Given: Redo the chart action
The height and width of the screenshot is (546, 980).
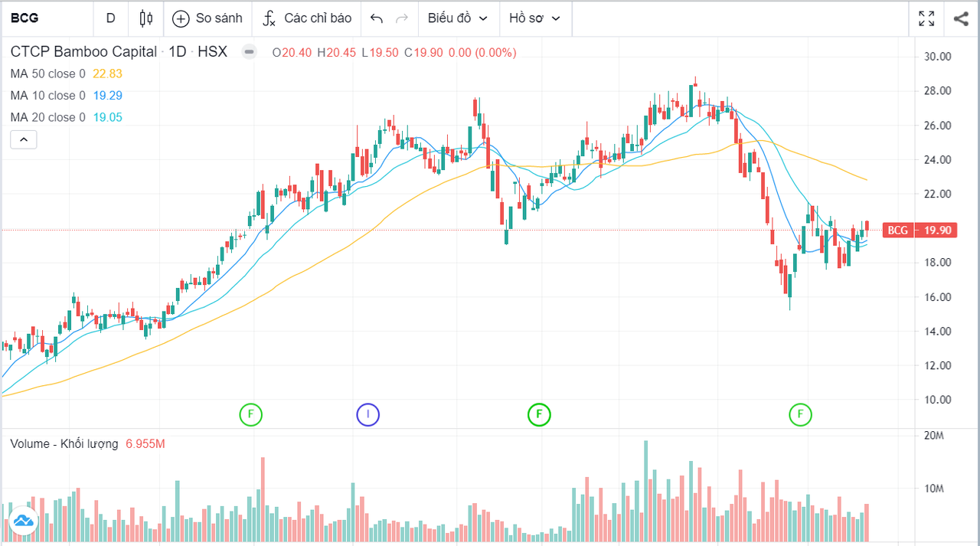Looking at the screenshot, I should (x=403, y=18).
